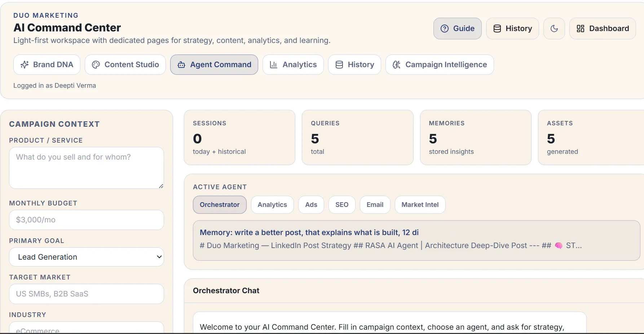Select the Ads agent
The height and width of the screenshot is (334, 644).
pos(311,205)
